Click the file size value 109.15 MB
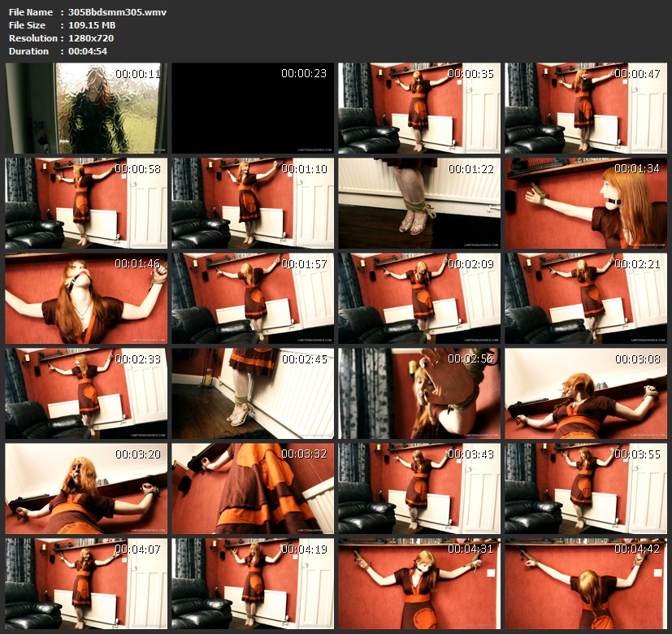This screenshot has width=672, height=634. click(92, 25)
